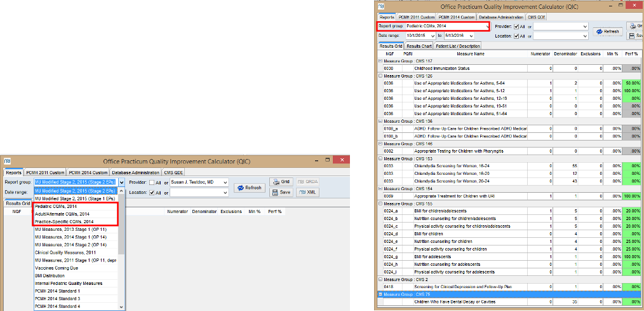Select MU Measures, 2014 Stage 2 (OP 14)

point(76,245)
